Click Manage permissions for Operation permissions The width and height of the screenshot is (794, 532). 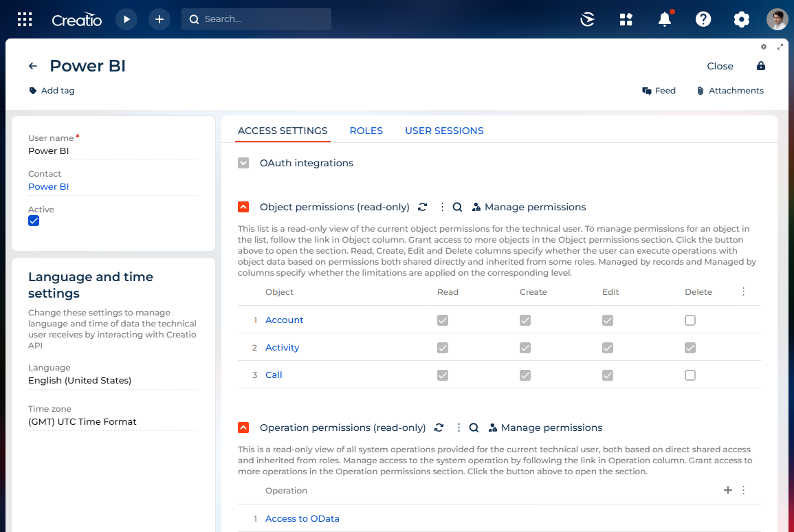545,428
